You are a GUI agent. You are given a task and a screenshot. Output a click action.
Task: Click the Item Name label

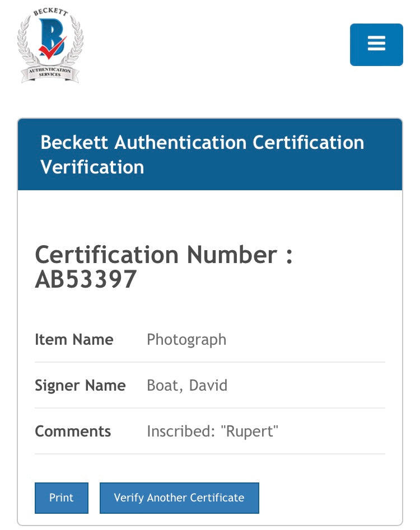click(x=74, y=340)
